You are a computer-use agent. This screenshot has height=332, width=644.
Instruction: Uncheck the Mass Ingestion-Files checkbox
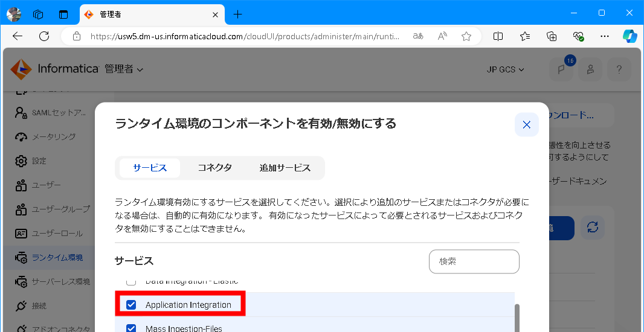[x=131, y=328]
